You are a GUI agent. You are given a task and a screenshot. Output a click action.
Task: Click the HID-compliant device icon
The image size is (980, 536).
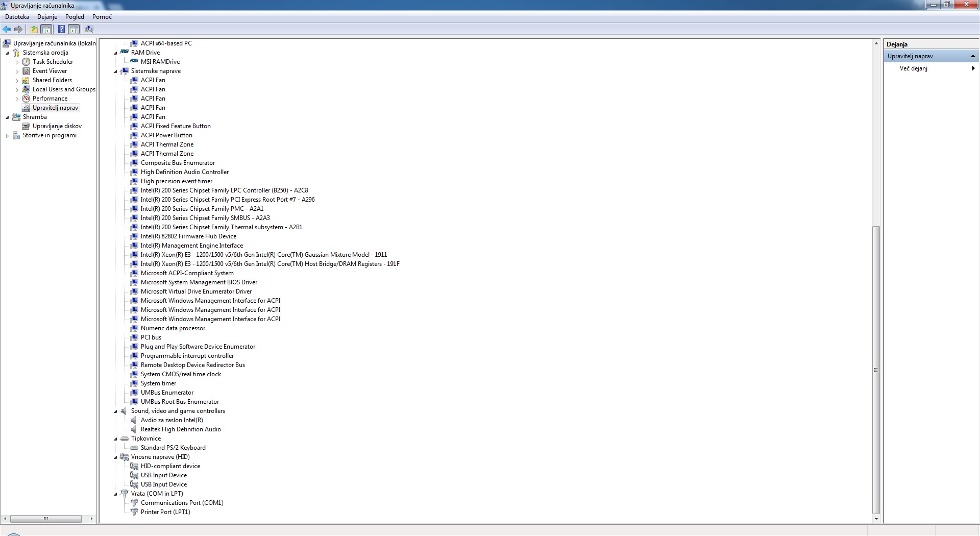tap(134, 466)
